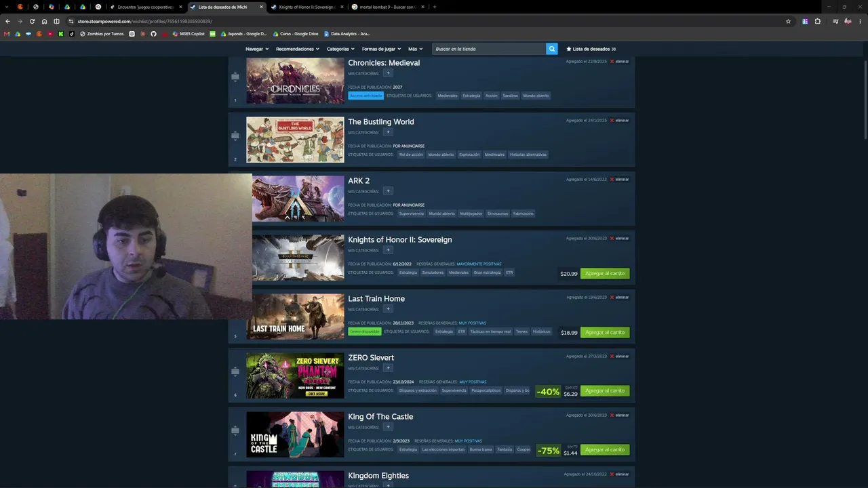
Task: Remove King Of The Castle with eliminar
Action: point(619,415)
